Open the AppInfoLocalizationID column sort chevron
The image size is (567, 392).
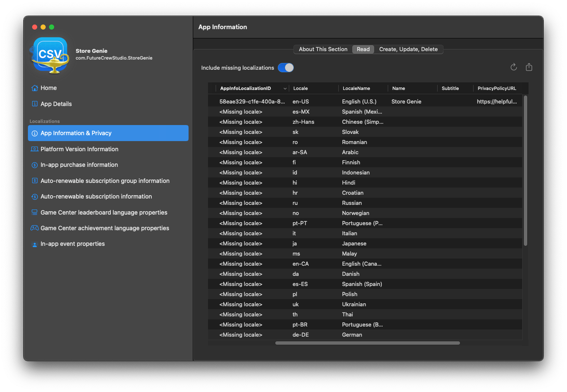(285, 89)
